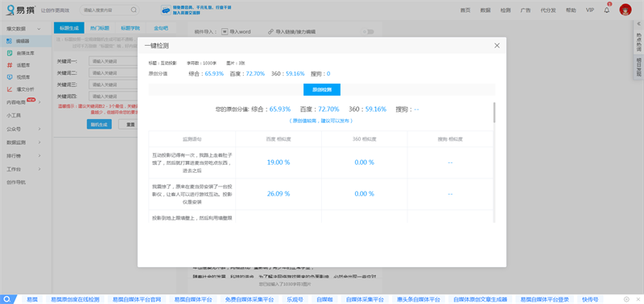
Task: Click the 快传号 bottom link
Action: tap(590, 299)
